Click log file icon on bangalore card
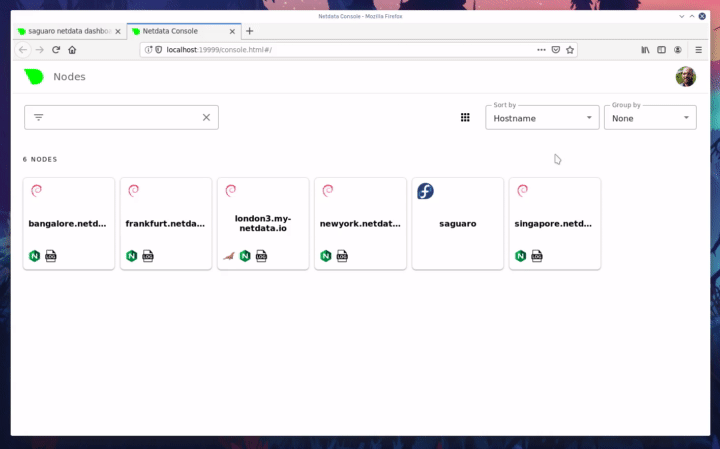The height and width of the screenshot is (449, 720). click(51, 256)
